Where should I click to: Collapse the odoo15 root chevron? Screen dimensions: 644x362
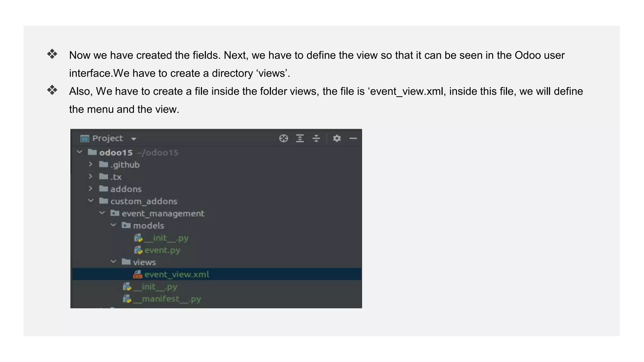80,152
